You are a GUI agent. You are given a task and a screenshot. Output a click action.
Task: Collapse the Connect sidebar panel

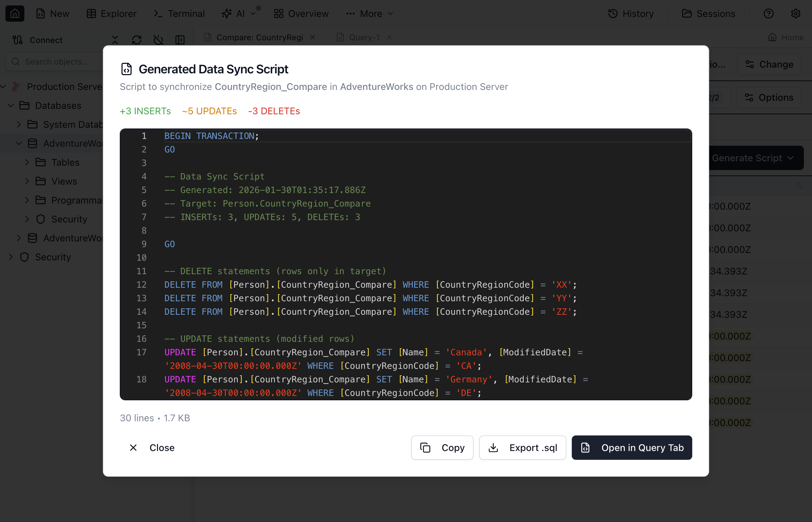tap(180, 40)
